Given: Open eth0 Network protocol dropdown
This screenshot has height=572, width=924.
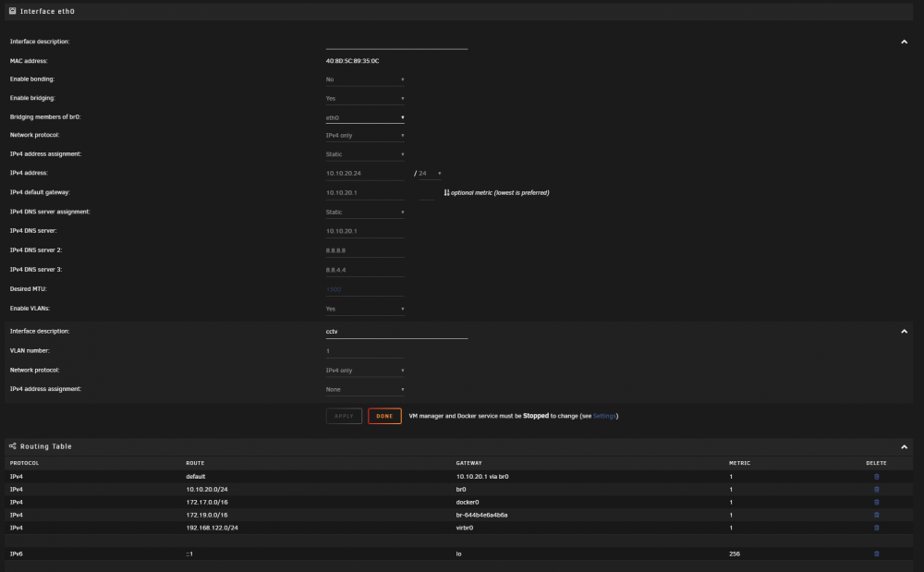Looking at the screenshot, I should click(x=365, y=136).
